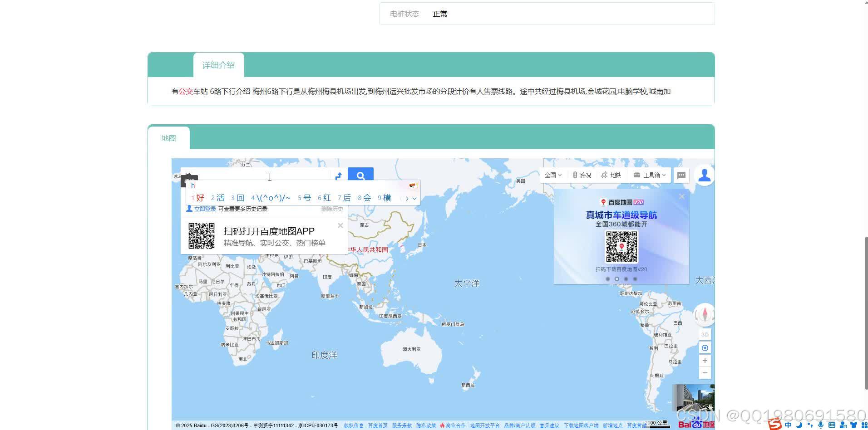Switch to the 详细介绍 tab
The image size is (868, 430).
coord(218,65)
